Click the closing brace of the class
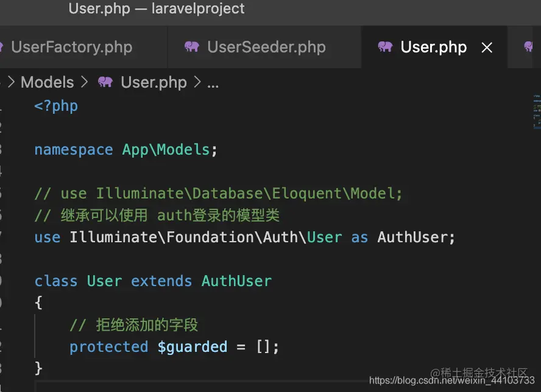Viewport: 541px width, 392px height. point(38,368)
